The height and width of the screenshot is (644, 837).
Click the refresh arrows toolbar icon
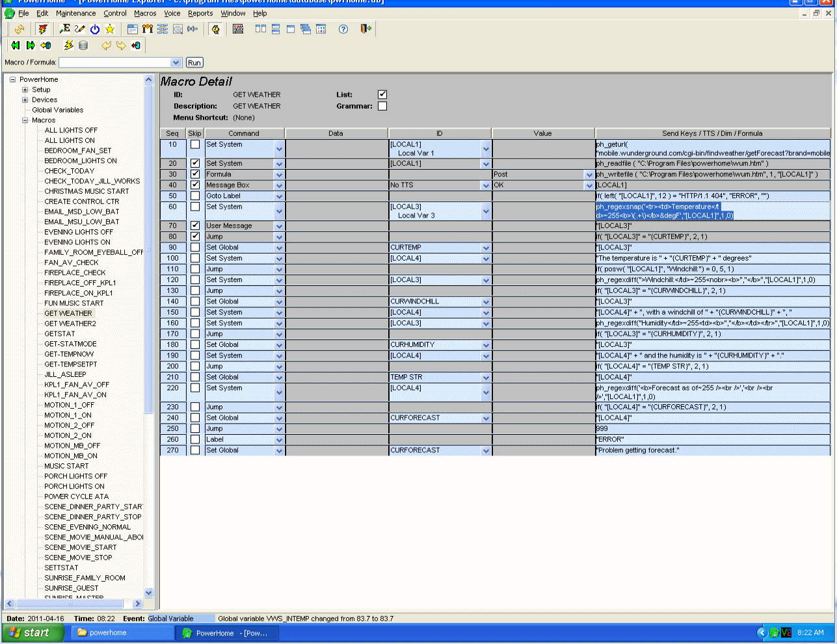tap(20, 29)
